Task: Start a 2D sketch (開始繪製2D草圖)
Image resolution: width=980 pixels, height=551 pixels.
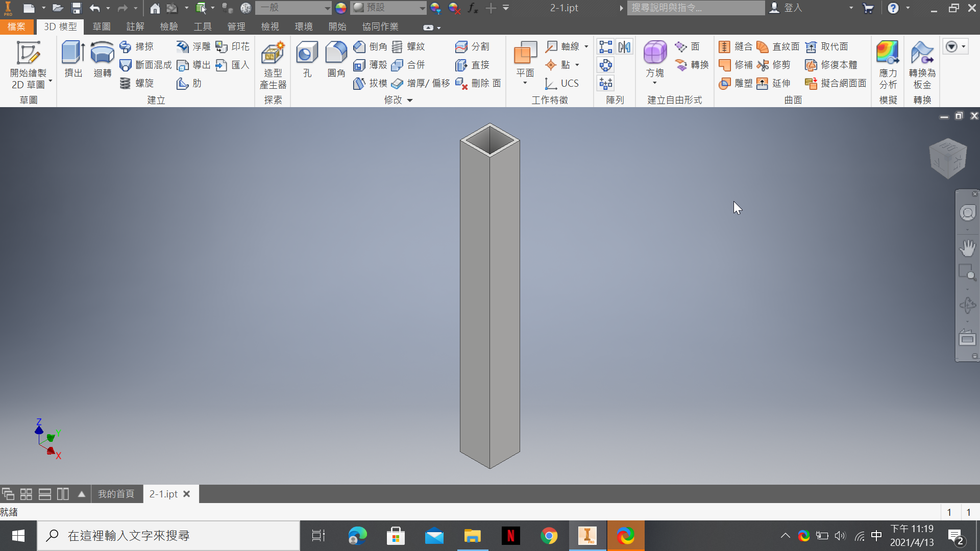Action: tap(28, 65)
